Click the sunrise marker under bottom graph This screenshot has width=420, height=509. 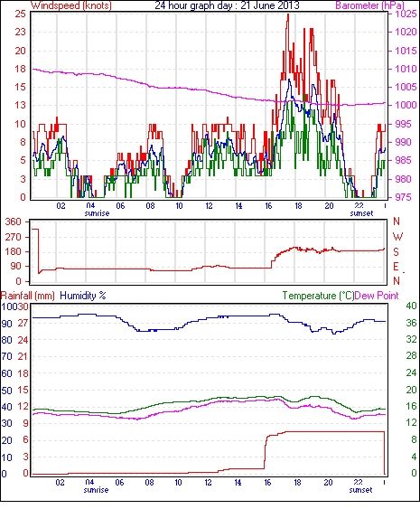96,490
